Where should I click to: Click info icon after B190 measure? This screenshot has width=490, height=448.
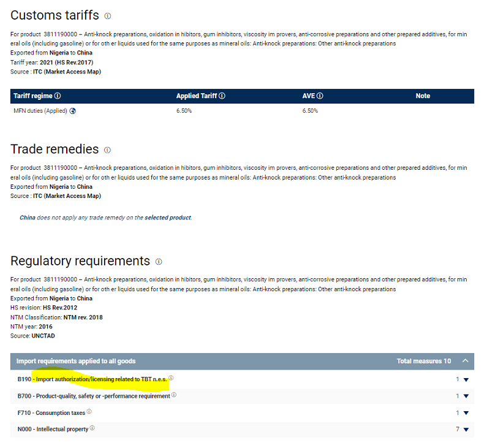coord(171,378)
